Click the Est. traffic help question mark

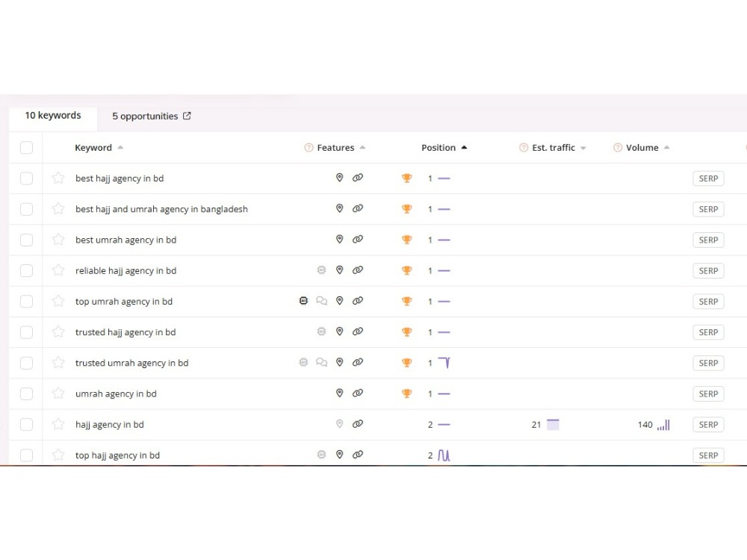pyautogui.click(x=524, y=148)
